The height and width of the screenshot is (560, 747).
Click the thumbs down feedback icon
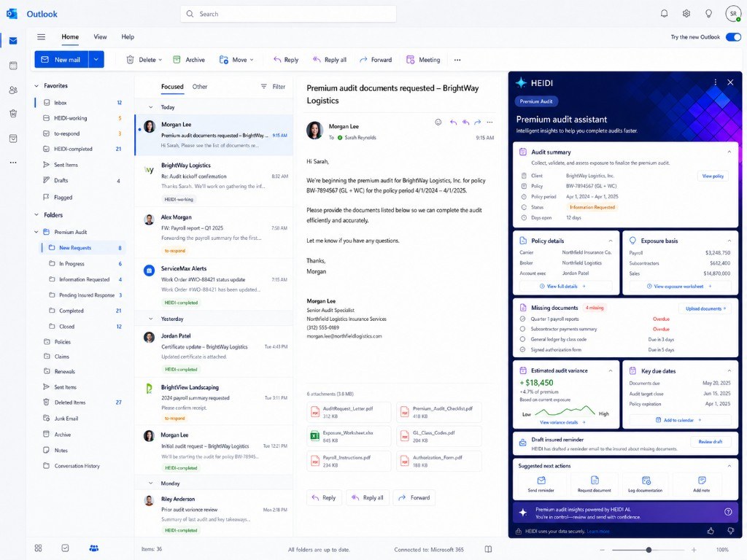731,531
